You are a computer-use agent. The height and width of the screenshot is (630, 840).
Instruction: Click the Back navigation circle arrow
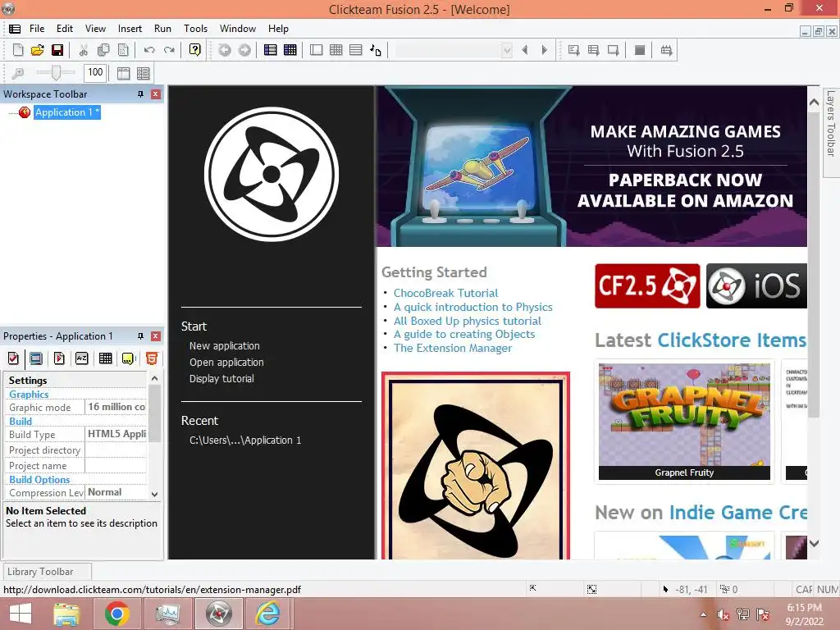pyautogui.click(x=225, y=50)
